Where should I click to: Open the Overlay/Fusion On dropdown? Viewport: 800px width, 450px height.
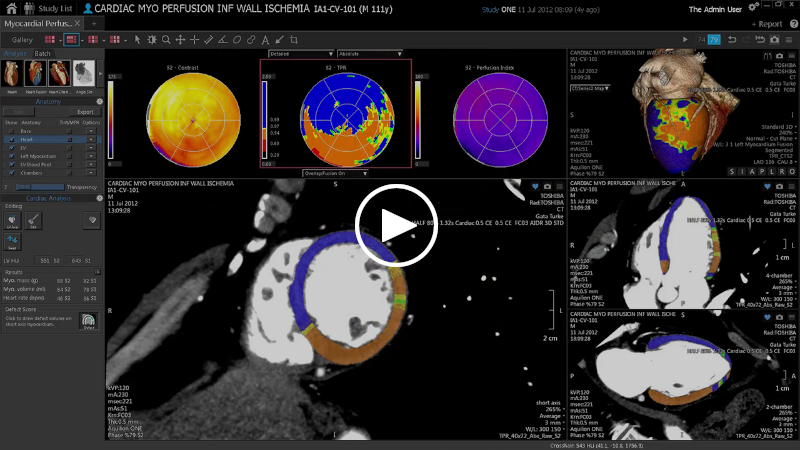coord(335,173)
